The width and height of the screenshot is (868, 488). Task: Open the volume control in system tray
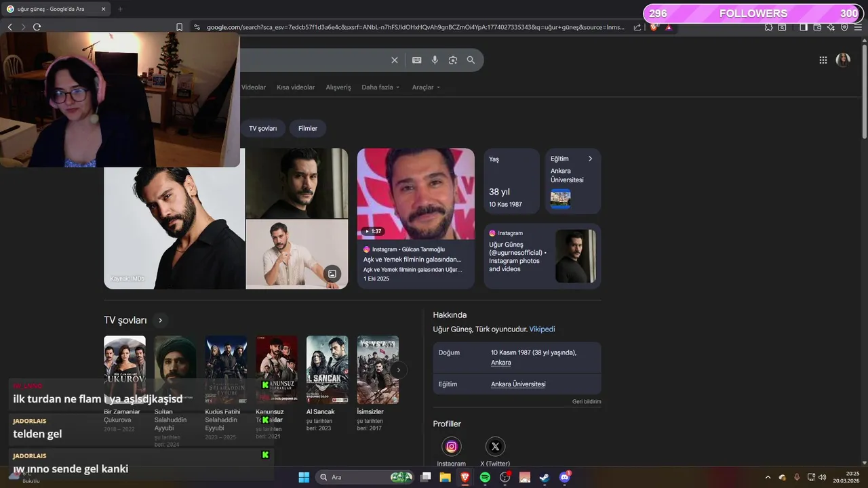click(822, 477)
